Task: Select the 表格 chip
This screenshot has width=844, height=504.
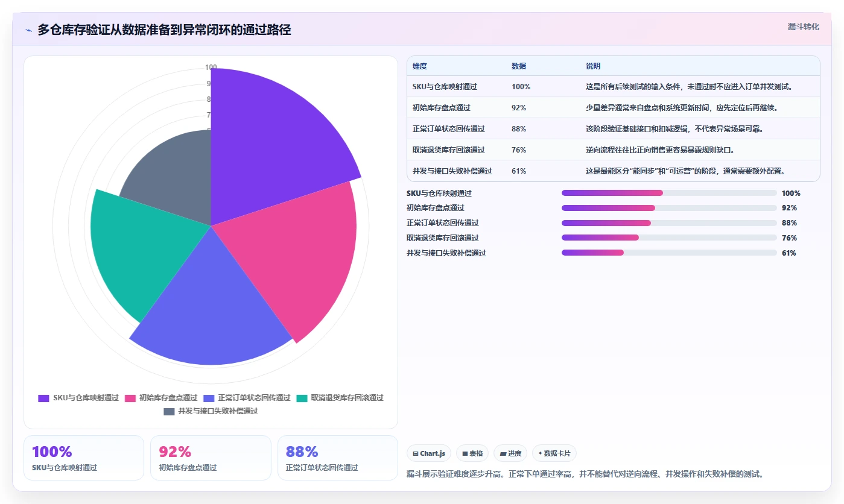Action: [x=472, y=453]
